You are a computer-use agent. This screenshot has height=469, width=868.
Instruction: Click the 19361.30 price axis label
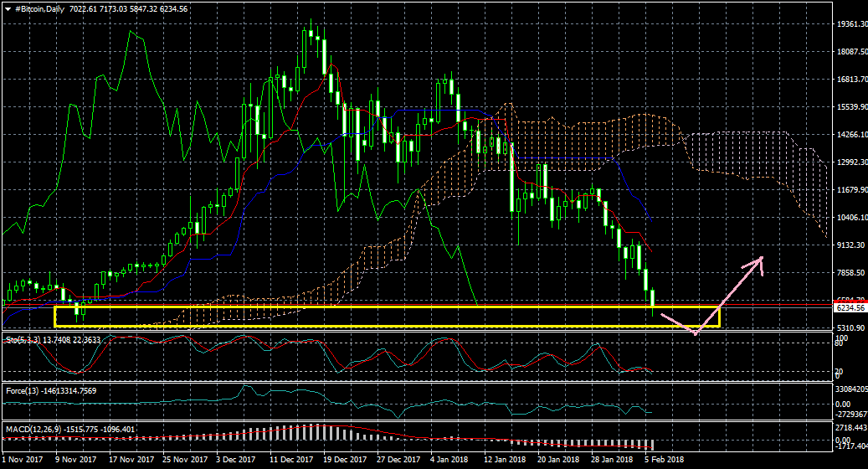tap(851, 24)
